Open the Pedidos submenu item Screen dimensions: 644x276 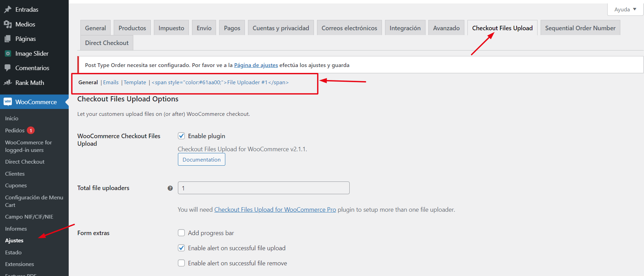(15, 130)
